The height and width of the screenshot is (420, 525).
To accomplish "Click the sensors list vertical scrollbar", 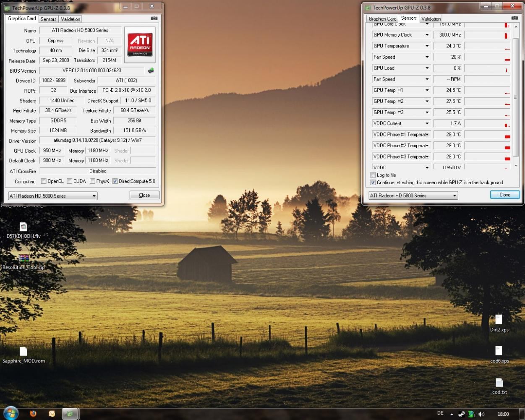I will coord(516,97).
